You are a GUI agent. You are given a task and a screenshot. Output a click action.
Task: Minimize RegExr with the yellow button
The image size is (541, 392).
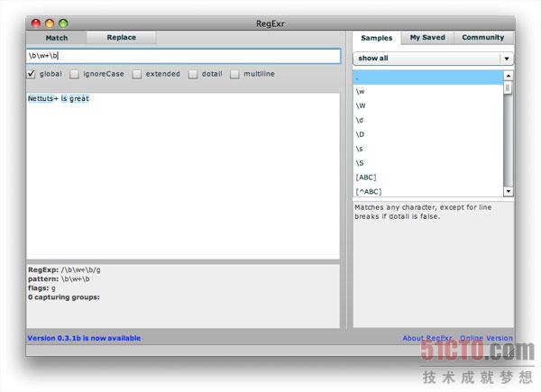tap(50, 23)
